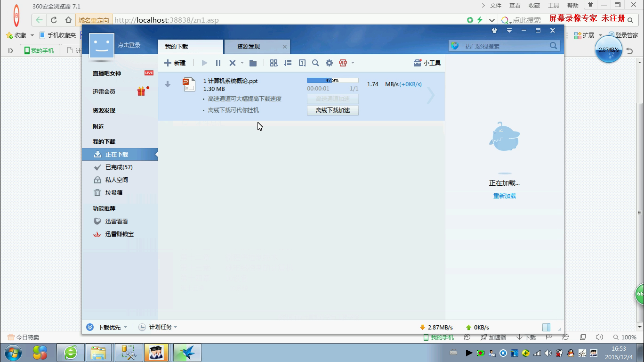Click the greyed 高速通道加速 button
This screenshot has width=644, height=362.
333,99
